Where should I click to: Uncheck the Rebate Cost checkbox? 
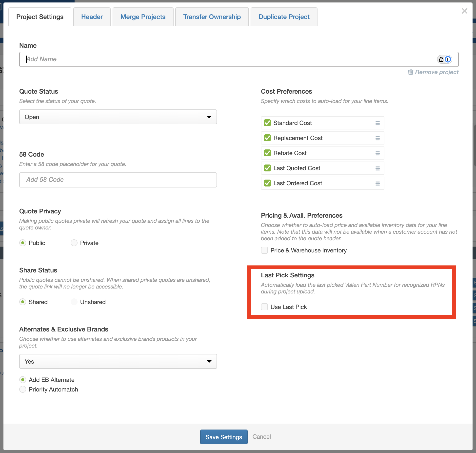tap(267, 153)
